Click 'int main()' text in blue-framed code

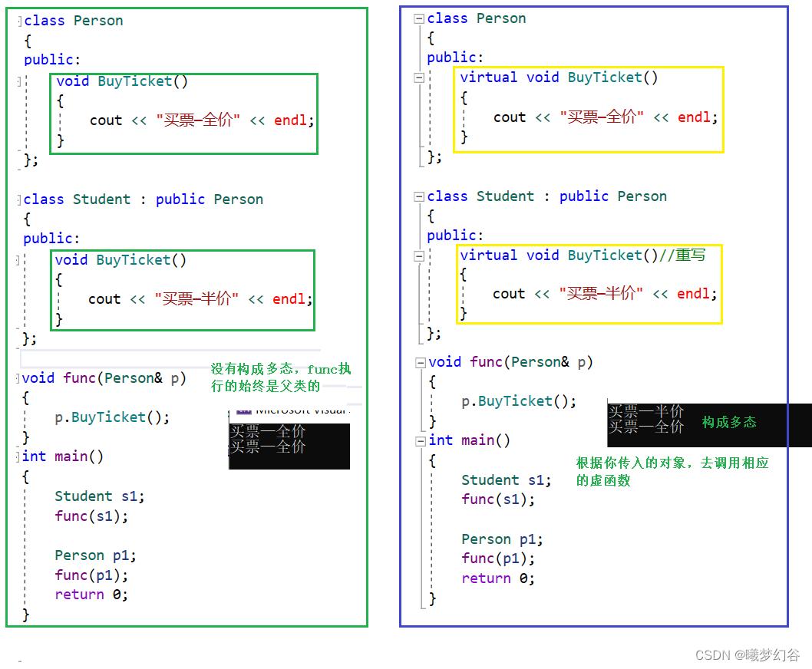(469, 440)
